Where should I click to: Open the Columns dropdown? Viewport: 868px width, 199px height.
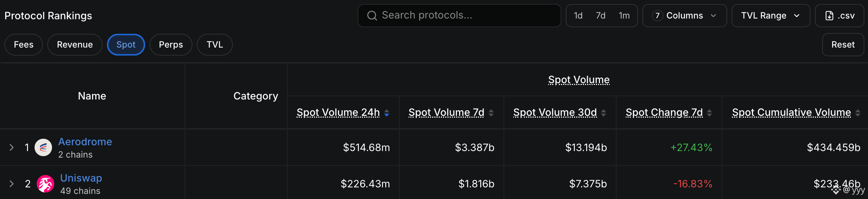[x=685, y=16]
